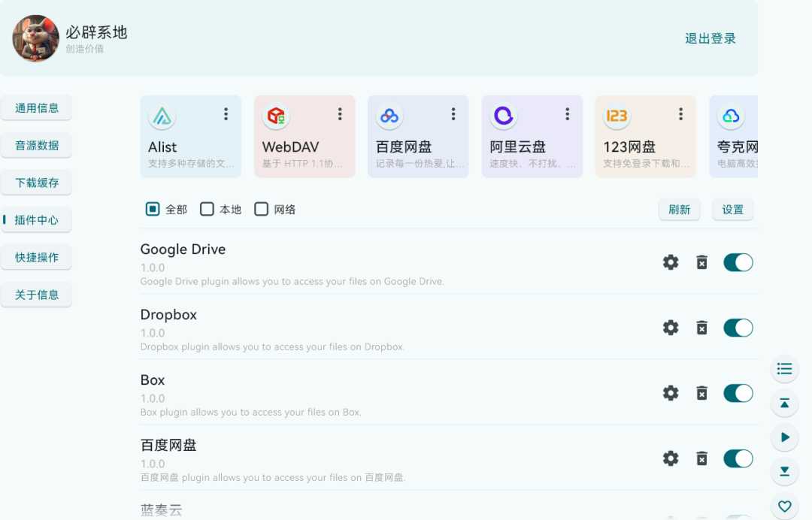
Task: Delete the Dropbox plugin
Action: (x=701, y=328)
